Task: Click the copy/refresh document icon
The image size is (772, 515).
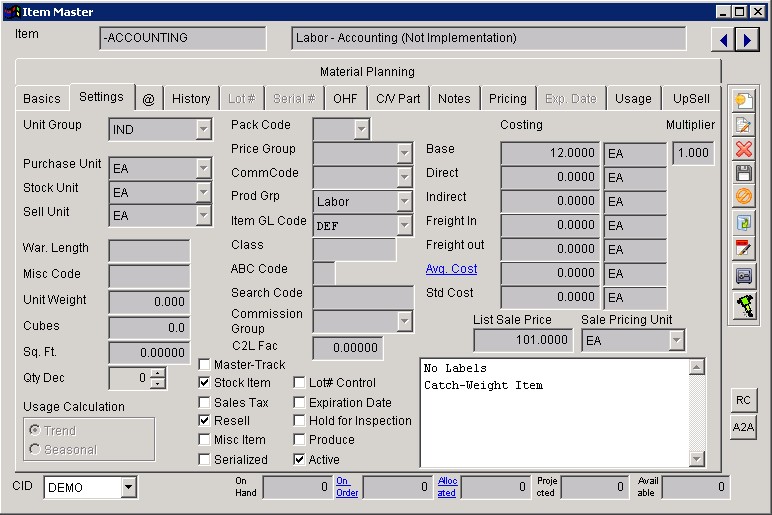Action: [x=743, y=223]
